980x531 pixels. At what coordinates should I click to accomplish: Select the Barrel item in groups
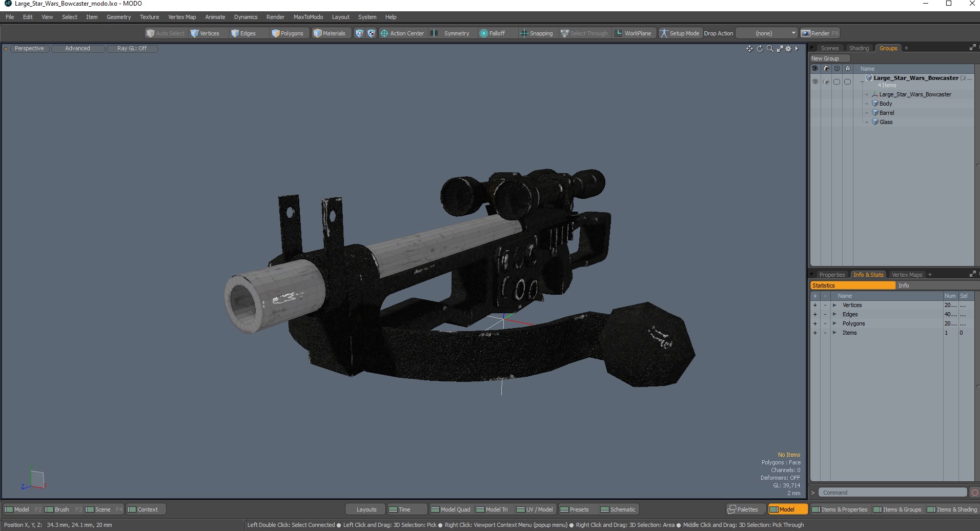coord(886,113)
